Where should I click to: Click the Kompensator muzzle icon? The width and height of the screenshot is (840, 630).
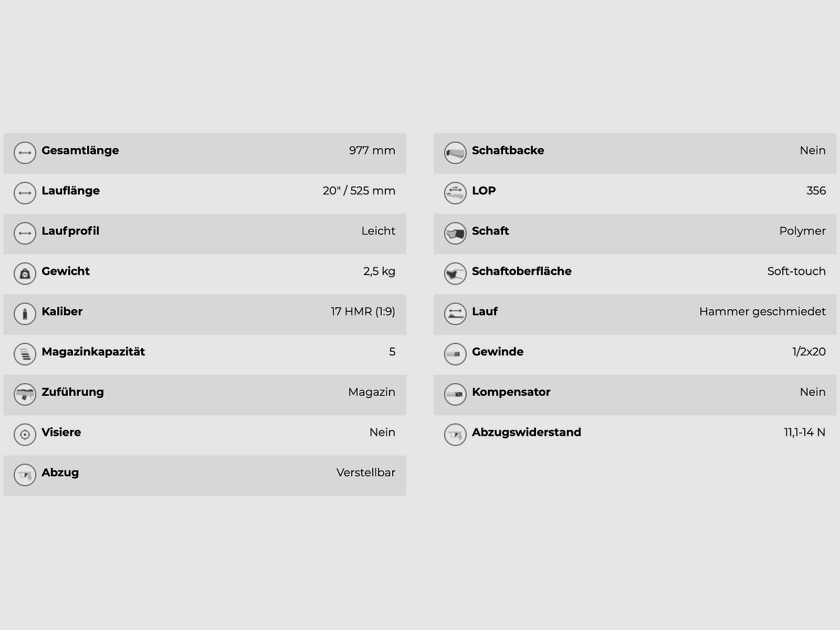click(x=455, y=395)
